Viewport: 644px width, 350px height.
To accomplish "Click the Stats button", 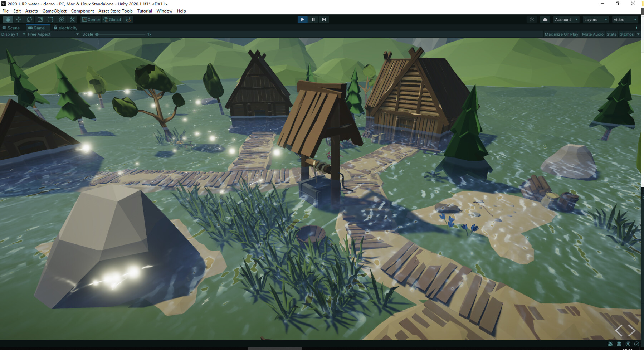I will click(611, 34).
